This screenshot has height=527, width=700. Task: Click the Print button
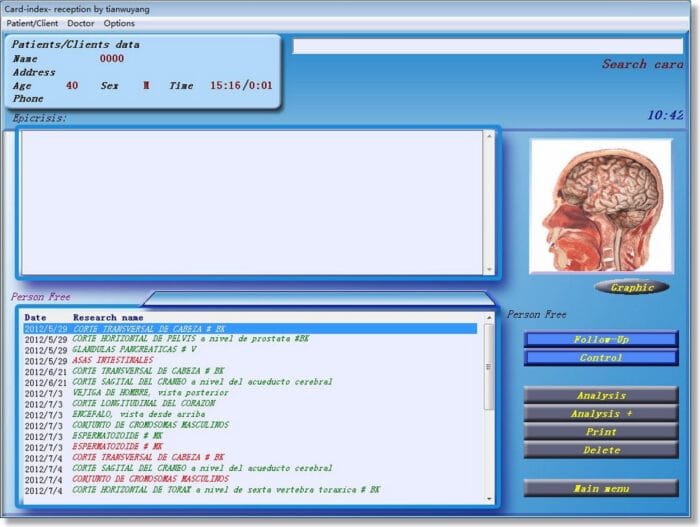pyautogui.click(x=601, y=432)
